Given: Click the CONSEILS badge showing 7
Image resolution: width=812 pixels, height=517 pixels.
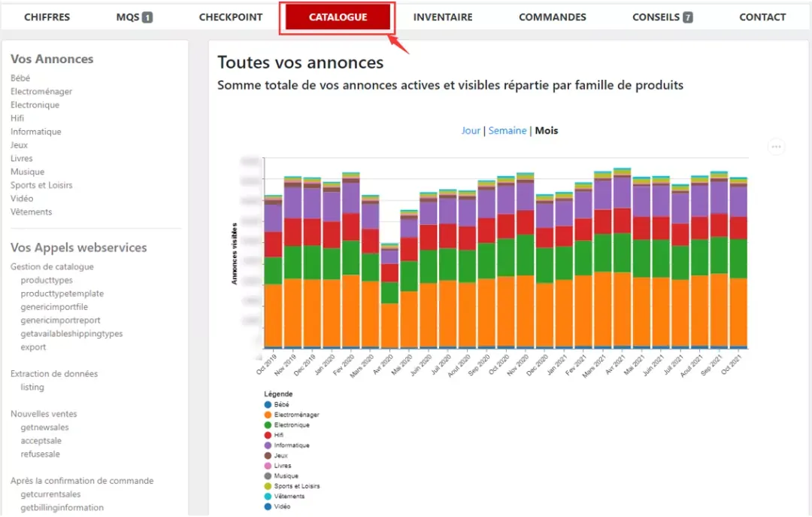Looking at the screenshot, I should tap(688, 17).
